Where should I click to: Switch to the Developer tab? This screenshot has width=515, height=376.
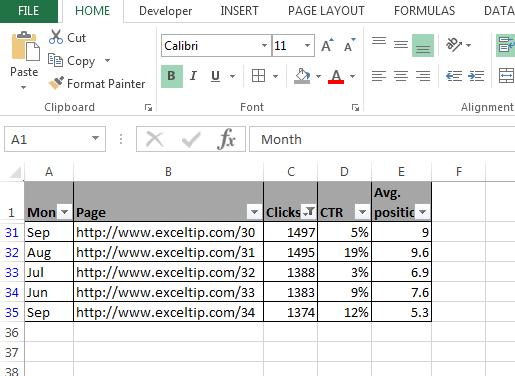pyautogui.click(x=165, y=11)
